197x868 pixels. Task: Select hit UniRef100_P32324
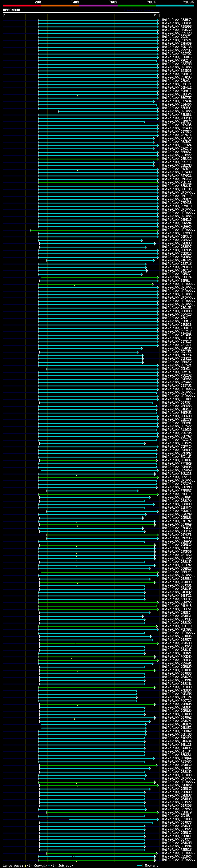[177, 145]
